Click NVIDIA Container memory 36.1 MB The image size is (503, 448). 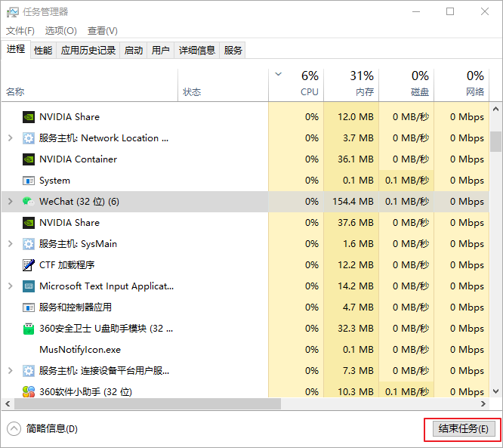point(356,159)
